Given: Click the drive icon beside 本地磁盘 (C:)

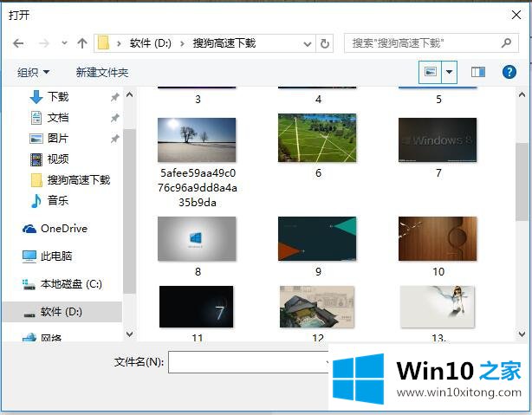Looking at the screenshot, I should [x=29, y=285].
